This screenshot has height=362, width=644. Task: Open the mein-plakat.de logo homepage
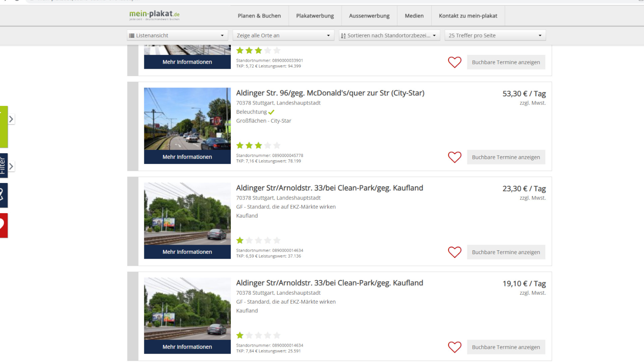click(154, 15)
